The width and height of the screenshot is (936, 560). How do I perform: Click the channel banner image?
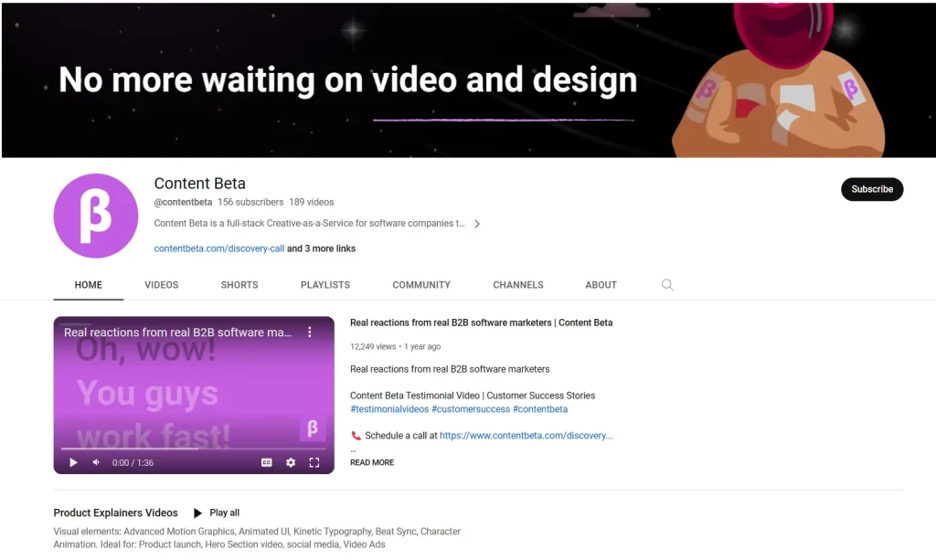pos(468,79)
